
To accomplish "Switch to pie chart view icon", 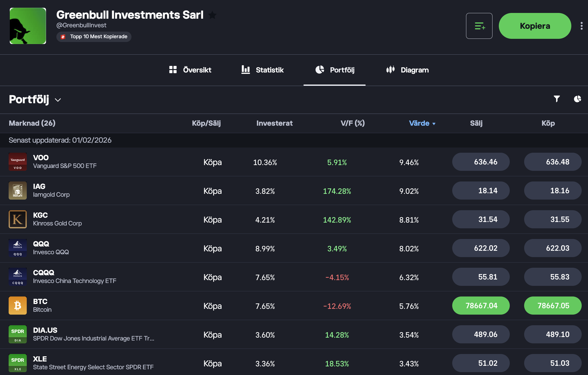I will click(x=577, y=99).
